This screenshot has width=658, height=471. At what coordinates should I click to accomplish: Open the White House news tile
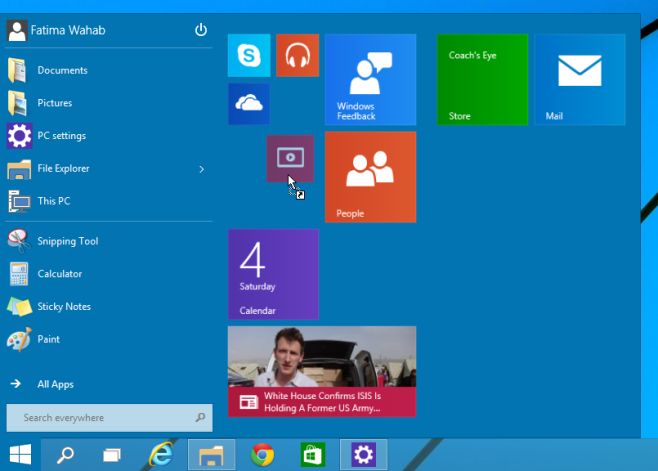(x=321, y=371)
